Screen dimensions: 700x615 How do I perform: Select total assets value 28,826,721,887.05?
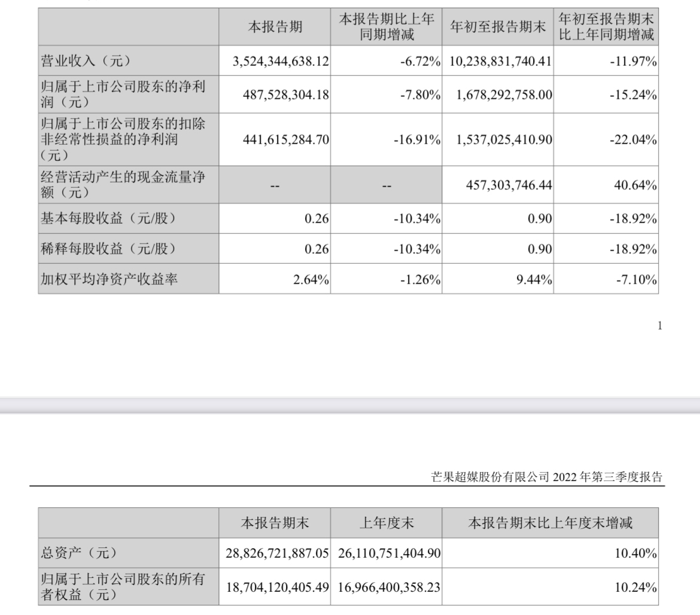point(277,553)
